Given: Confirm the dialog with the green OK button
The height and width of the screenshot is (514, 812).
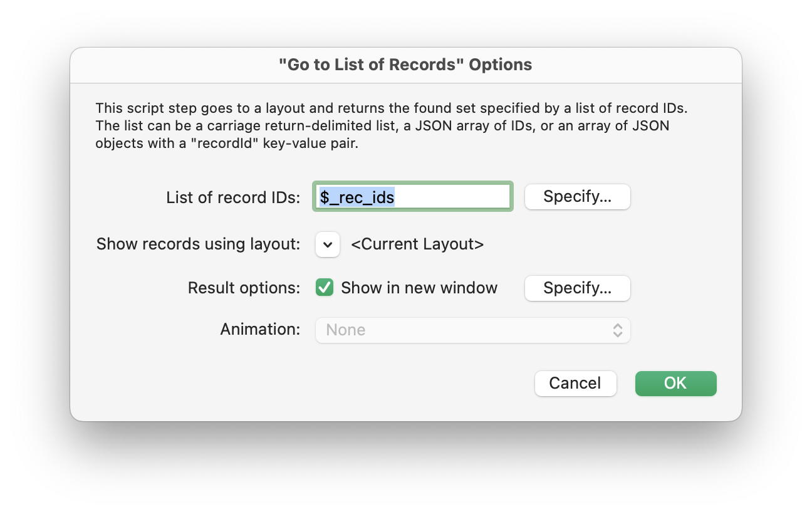Looking at the screenshot, I should [x=675, y=384].
